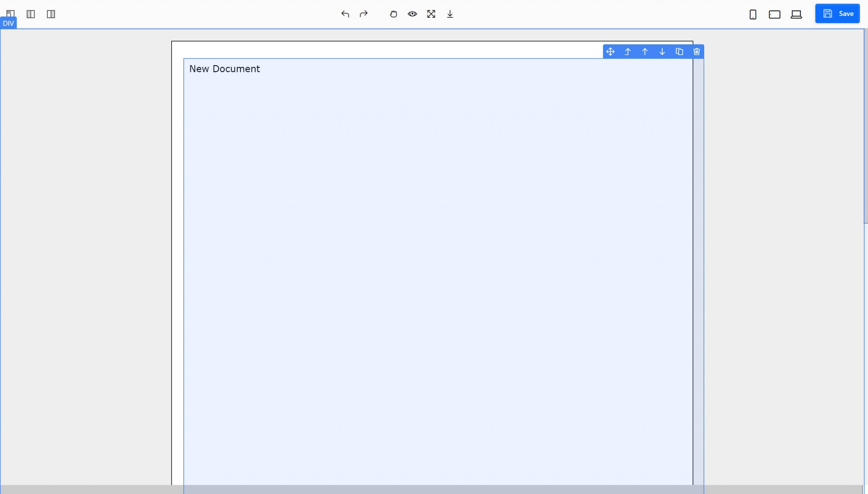
Task: Move selected element up
Action: (645, 52)
